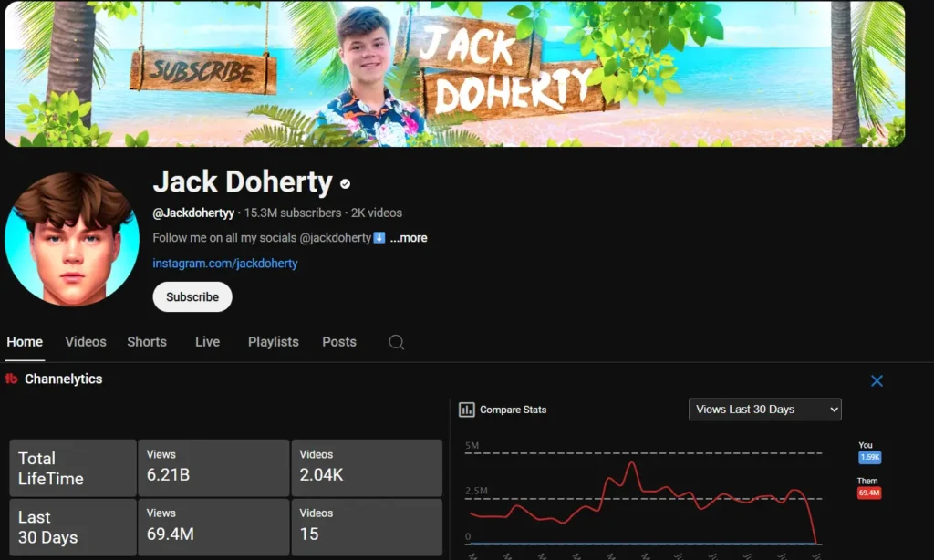Viewport: 934px width, 560px height.
Task: Click the lifetime Views 6.21B cell
Action: coord(213,468)
